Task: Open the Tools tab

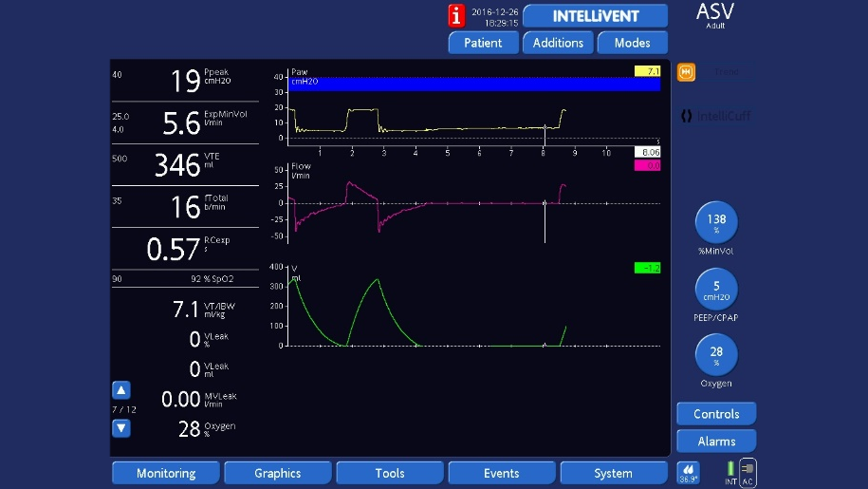Action: (390, 473)
